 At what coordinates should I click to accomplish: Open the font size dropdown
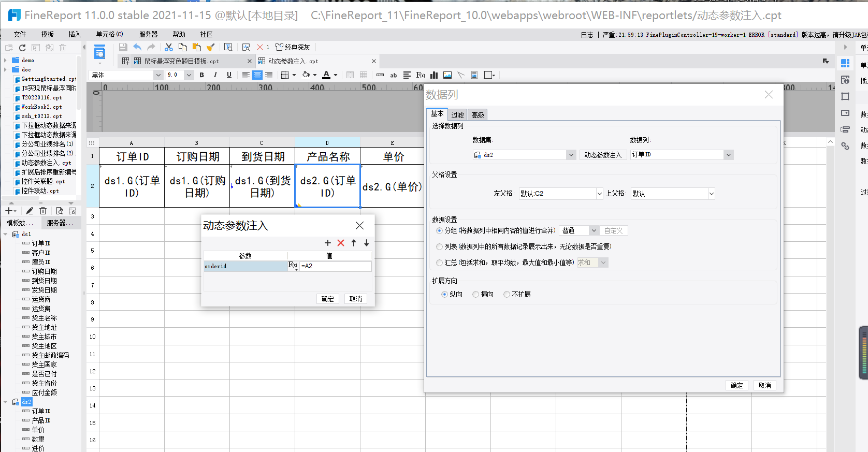click(x=189, y=75)
